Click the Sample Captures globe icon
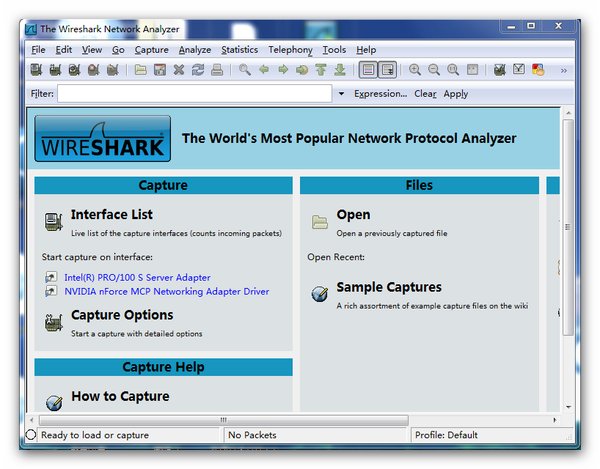 (320, 294)
